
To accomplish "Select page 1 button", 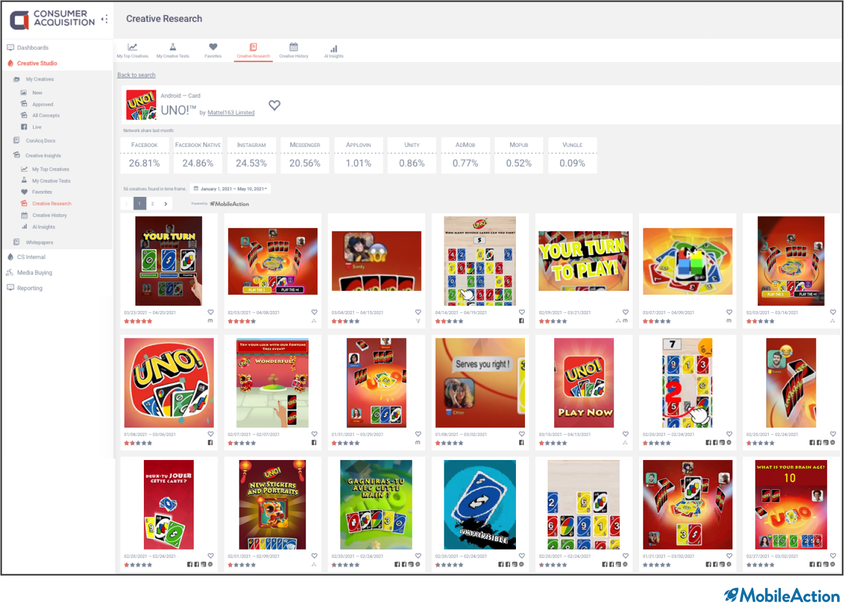I will [140, 203].
